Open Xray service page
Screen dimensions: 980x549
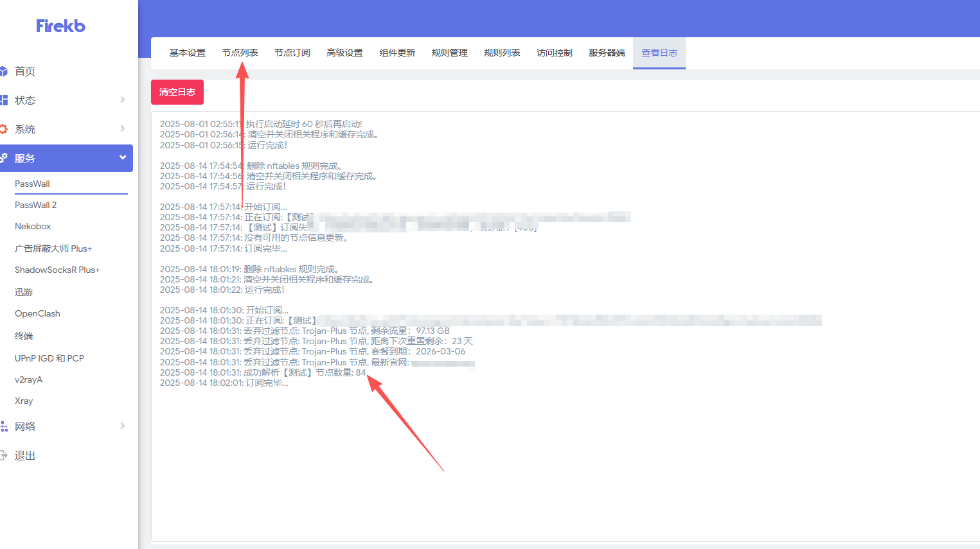click(24, 401)
